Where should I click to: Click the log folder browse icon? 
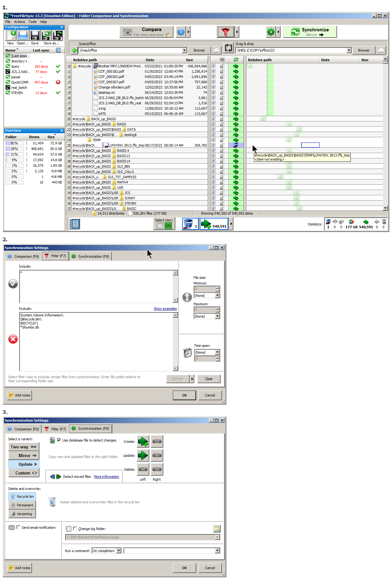click(x=217, y=529)
